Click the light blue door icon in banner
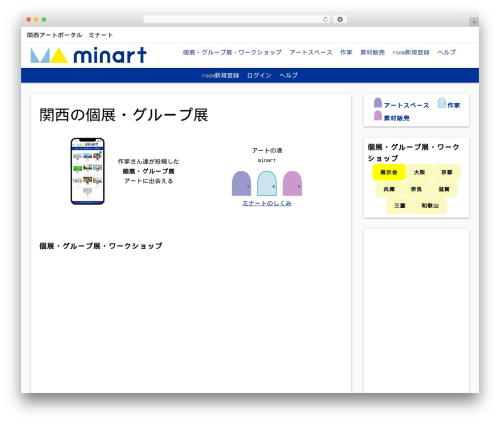The width and height of the screenshot is (500, 423). click(267, 183)
